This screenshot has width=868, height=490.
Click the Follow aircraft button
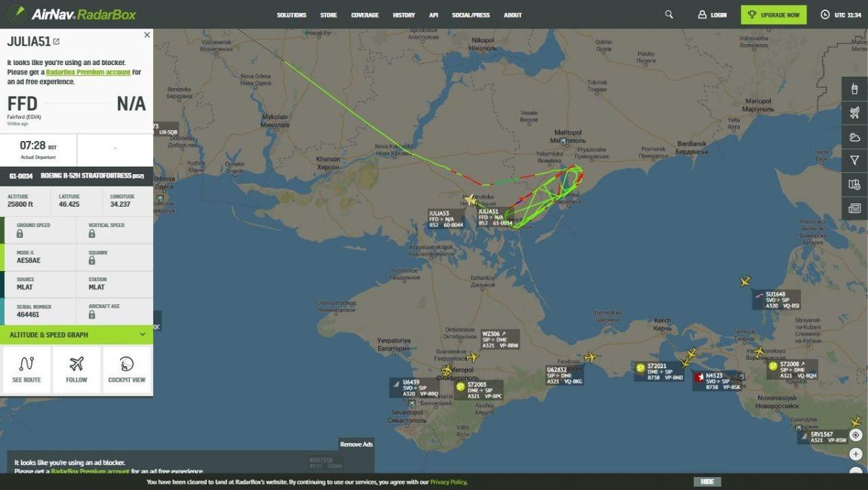[x=77, y=369]
